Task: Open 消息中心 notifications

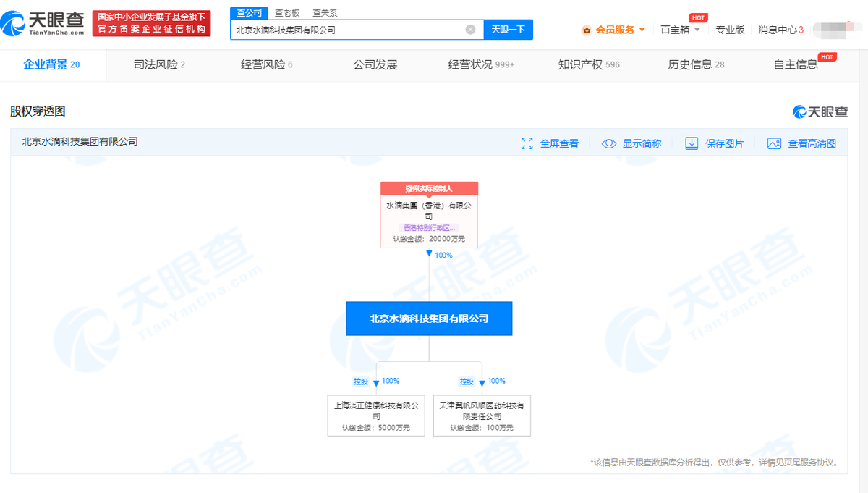Action: (x=780, y=30)
